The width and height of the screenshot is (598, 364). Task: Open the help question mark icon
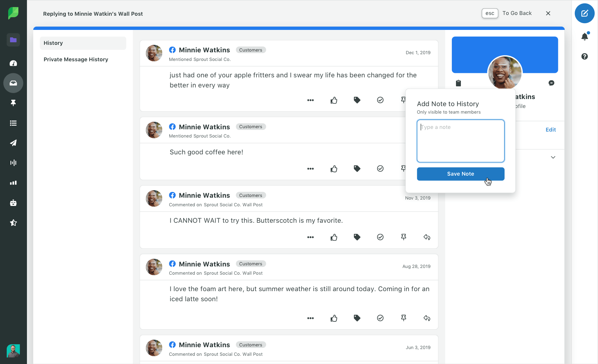[x=585, y=56]
